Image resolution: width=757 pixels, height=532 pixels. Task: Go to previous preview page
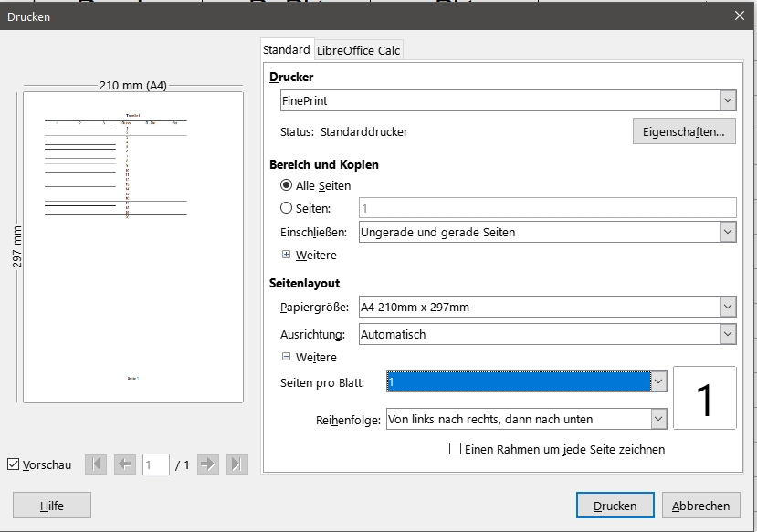pos(124,464)
